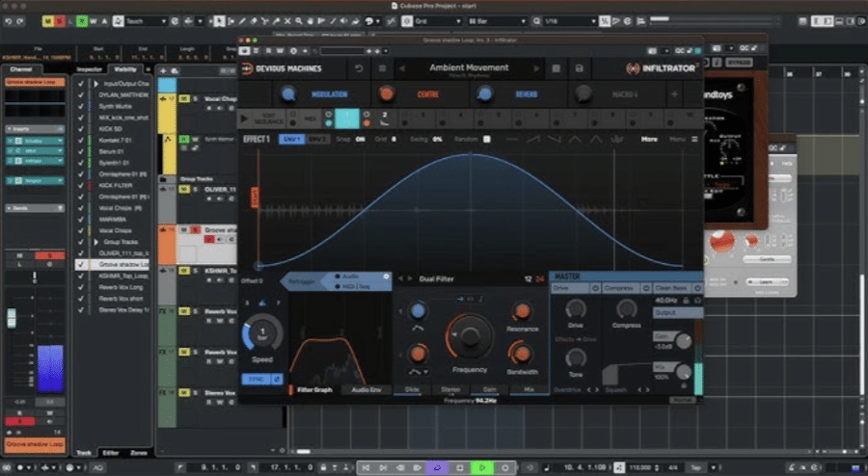868x476 pixels.
Task: Select the Erase tool
Action: [x=254, y=21]
